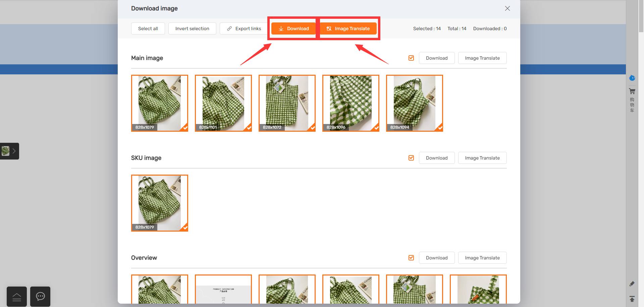Screen dimensions: 644x307
Task: Click the blue badge icon on right sidebar
Action: (632, 78)
